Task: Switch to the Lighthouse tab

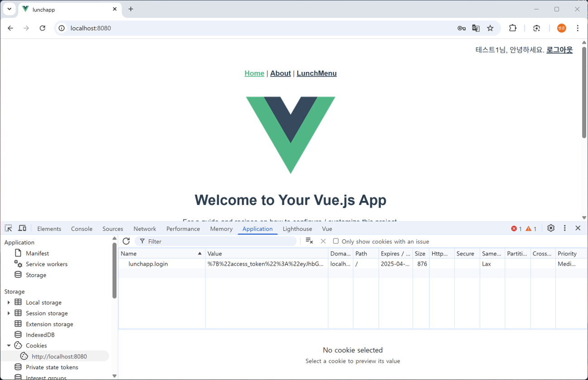Action: click(297, 229)
